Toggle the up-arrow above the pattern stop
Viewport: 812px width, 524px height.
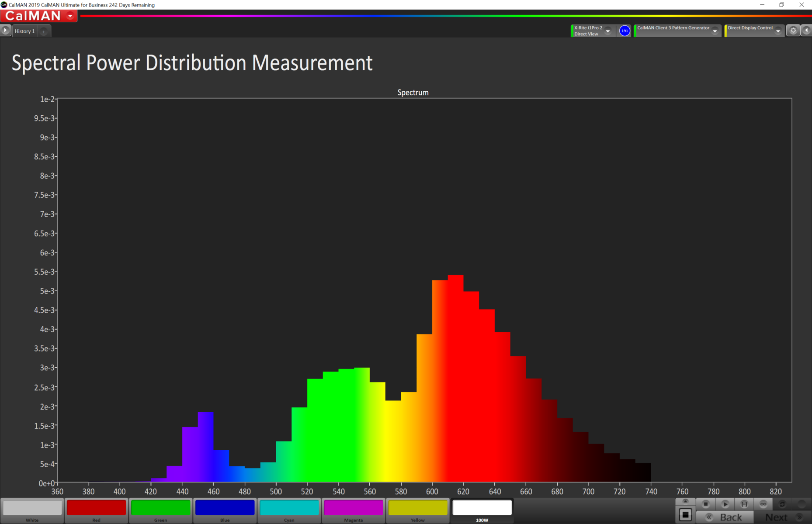pyautogui.click(x=685, y=501)
